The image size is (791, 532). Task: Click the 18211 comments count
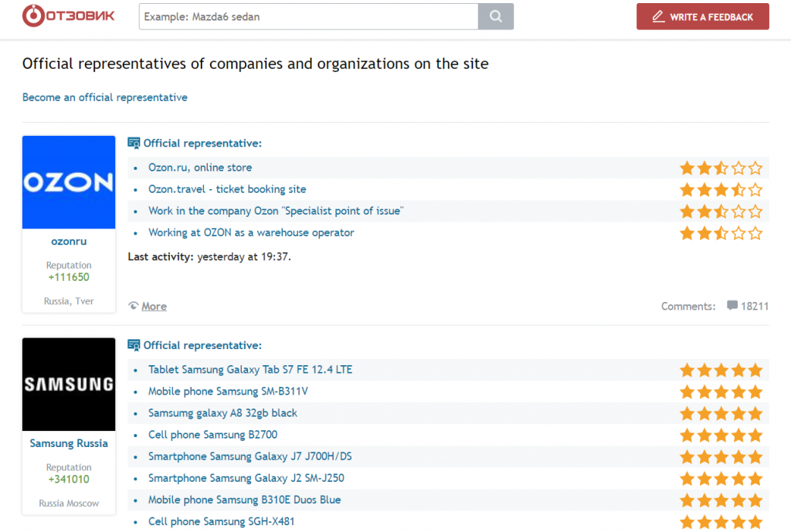755,306
